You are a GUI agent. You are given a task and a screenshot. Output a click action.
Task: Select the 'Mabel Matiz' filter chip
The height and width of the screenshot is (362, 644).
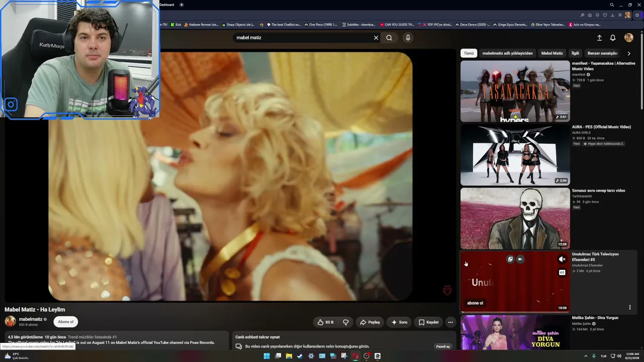click(552, 53)
